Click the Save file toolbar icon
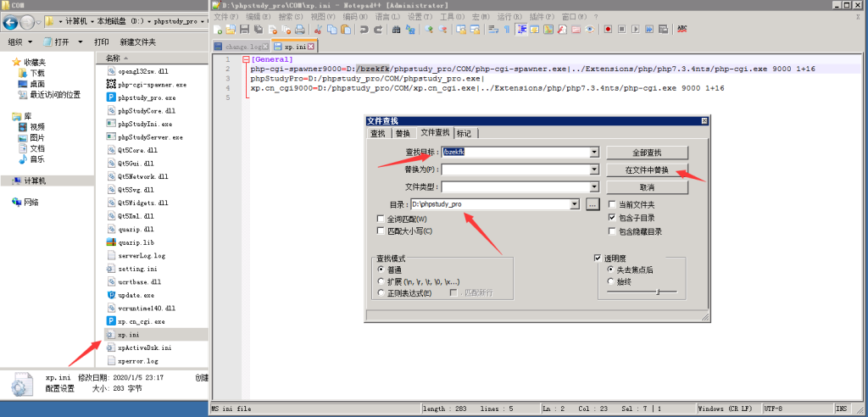Screen dimensions: 868x417 tap(244, 30)
